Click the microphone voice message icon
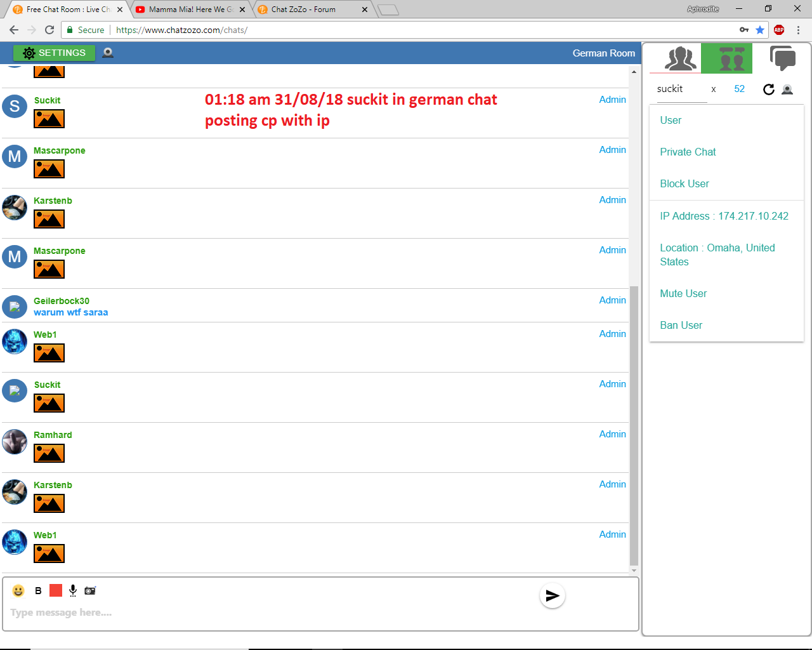 pos(73,591)
